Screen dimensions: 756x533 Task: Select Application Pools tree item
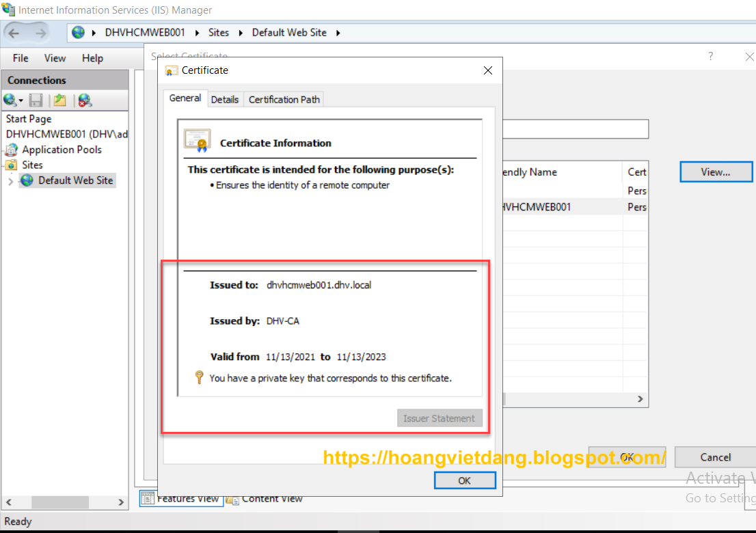62,150
